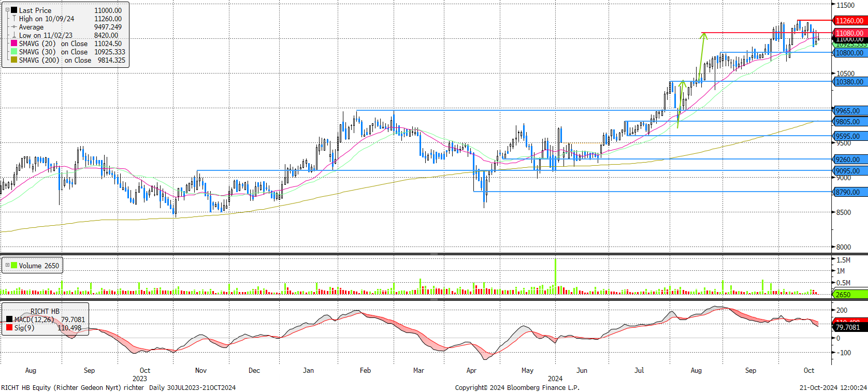Click the Average value 9497.249
This screenshot has height=392, width=868.
tap(108, 27)
